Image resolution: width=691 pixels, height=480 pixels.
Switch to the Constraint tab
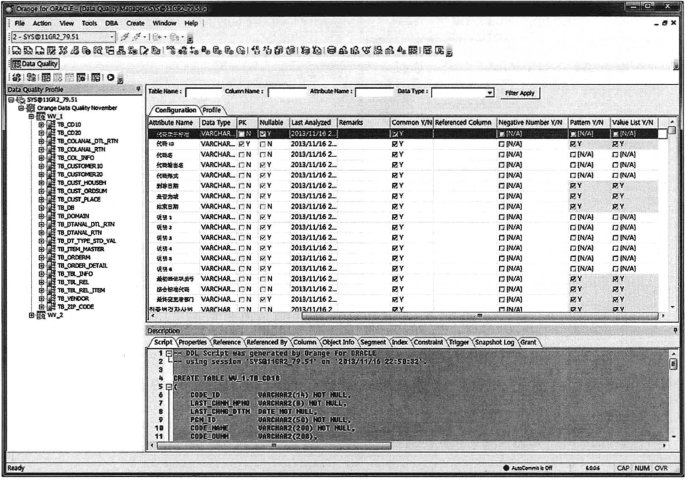coord(428,342)
